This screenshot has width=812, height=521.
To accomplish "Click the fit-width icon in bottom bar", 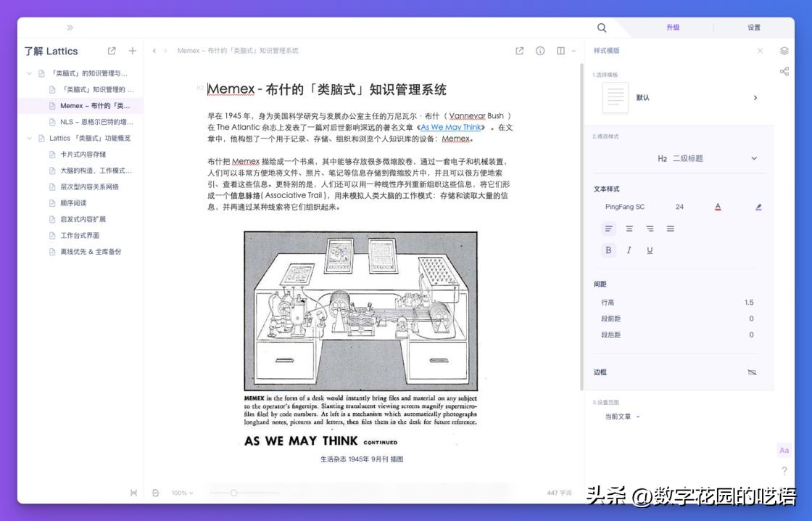I will pyautogui.click(x=133, y=493).
